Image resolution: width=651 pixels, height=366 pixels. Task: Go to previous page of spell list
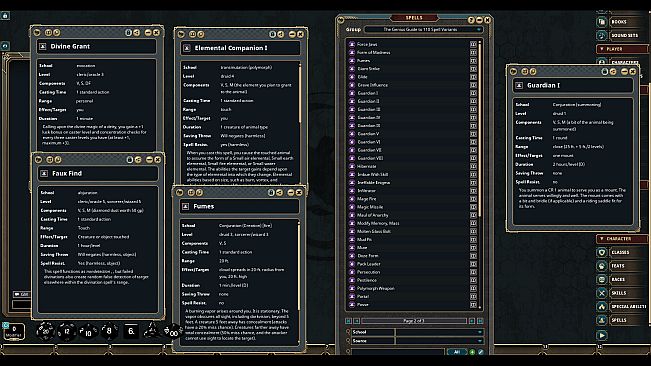[x=356, y=321]
